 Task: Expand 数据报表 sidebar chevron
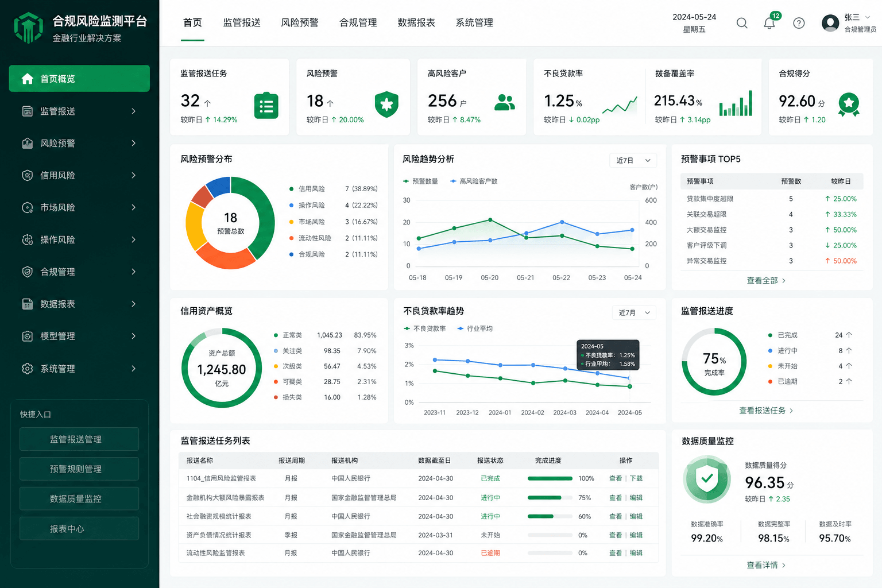133,304
